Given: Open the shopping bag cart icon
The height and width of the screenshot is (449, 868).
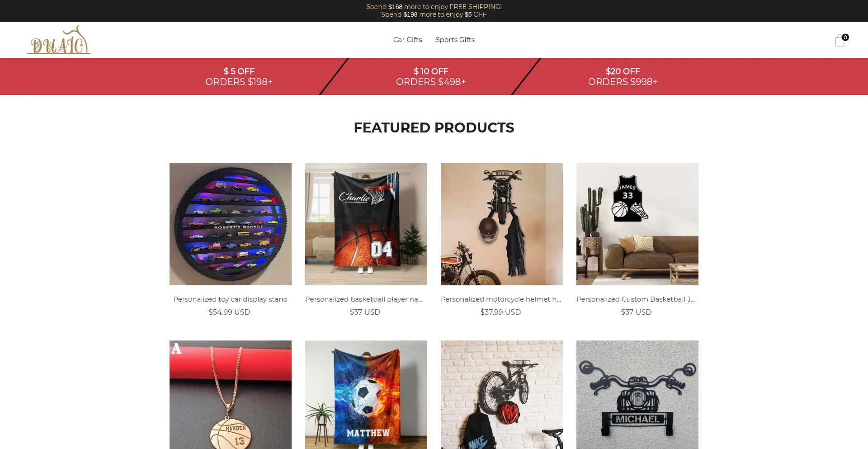Looking at the screenshot, I should [x=840, y=40].
